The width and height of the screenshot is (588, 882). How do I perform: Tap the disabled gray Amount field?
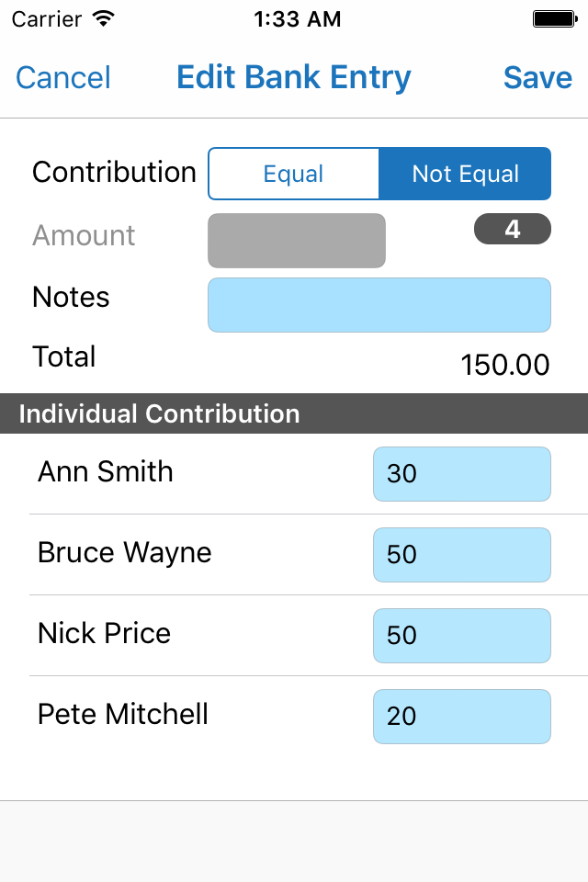(x=297, y=241)
